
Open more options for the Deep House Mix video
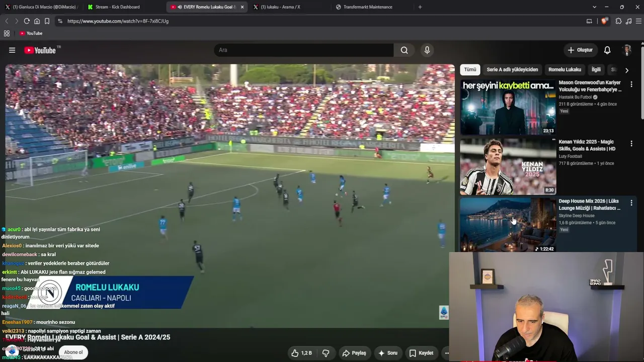pos(631,203)
